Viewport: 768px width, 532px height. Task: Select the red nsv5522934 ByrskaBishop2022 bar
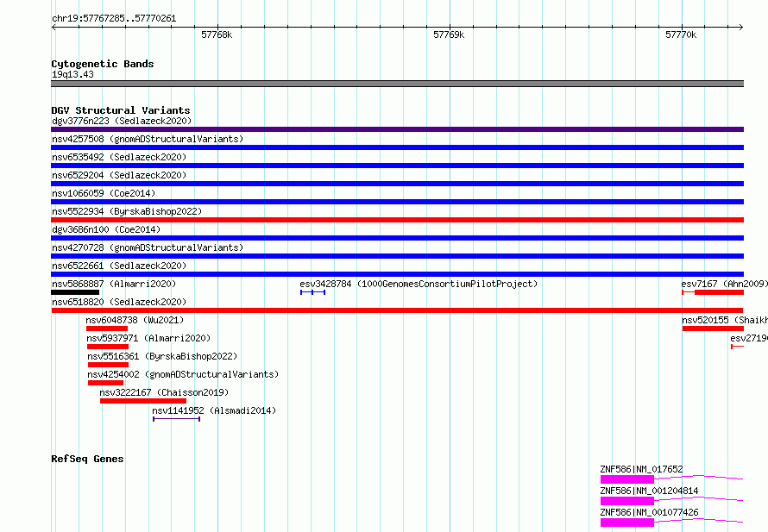coord(397,220)
